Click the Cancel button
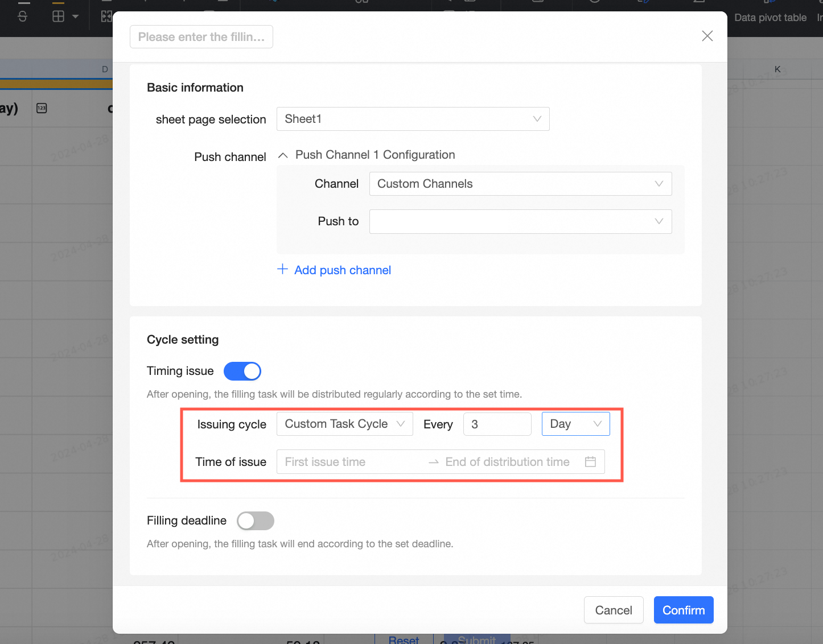Viewport: 823px width, 644px height. [614, 610]
